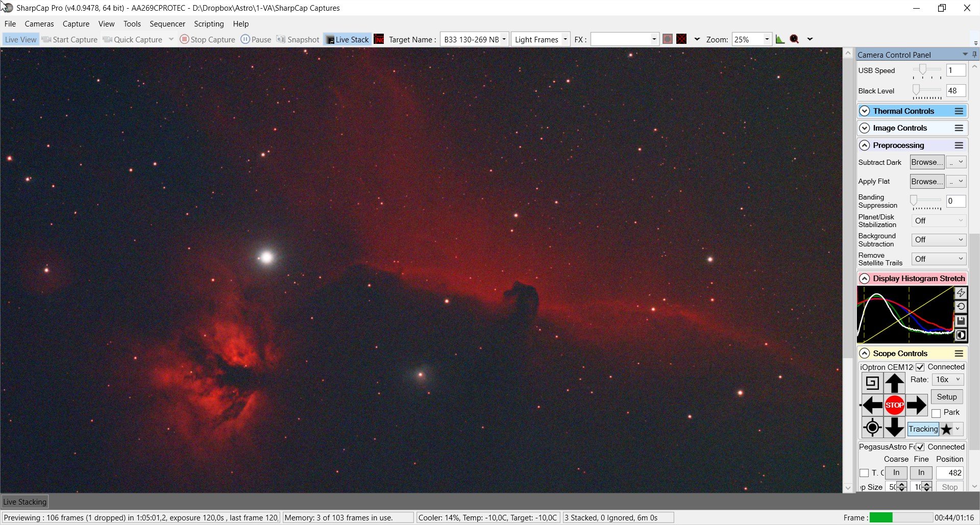
Task: Browse for a Subtract Dark file
Action: pyautogui.click(x=927, y=162)
